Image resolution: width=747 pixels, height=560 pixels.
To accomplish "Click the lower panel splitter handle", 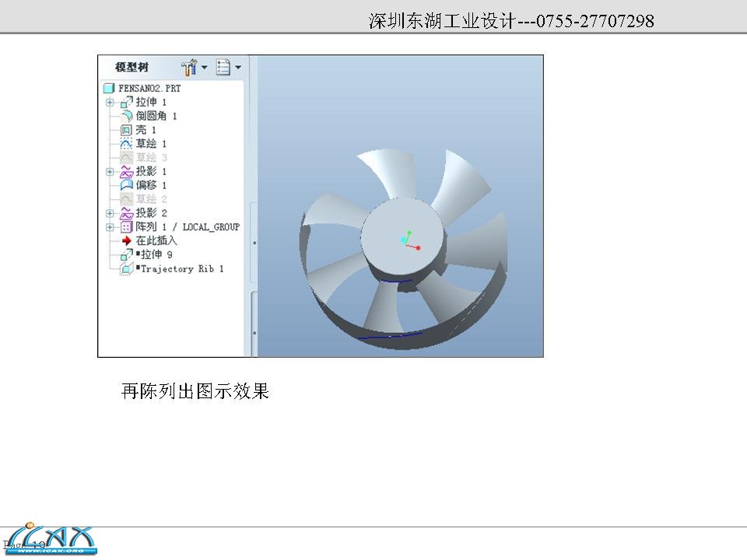I will pos(254,333).
